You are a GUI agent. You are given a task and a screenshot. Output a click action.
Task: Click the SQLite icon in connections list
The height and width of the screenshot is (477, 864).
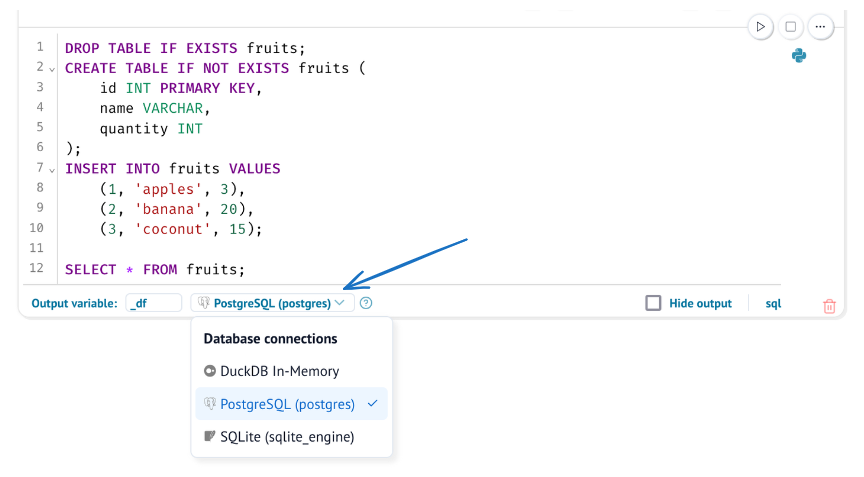(210, 437)
